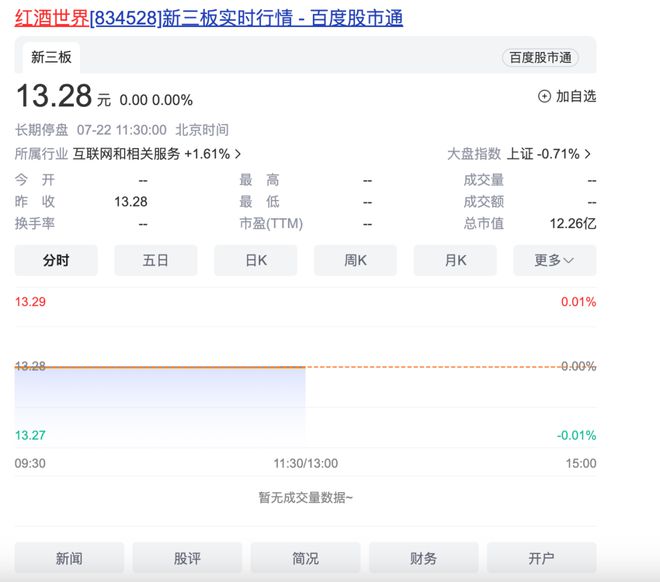The width and height of the screenshot is (660, 582).
Task: Click the 总市值 label
Action: point(484,223)
